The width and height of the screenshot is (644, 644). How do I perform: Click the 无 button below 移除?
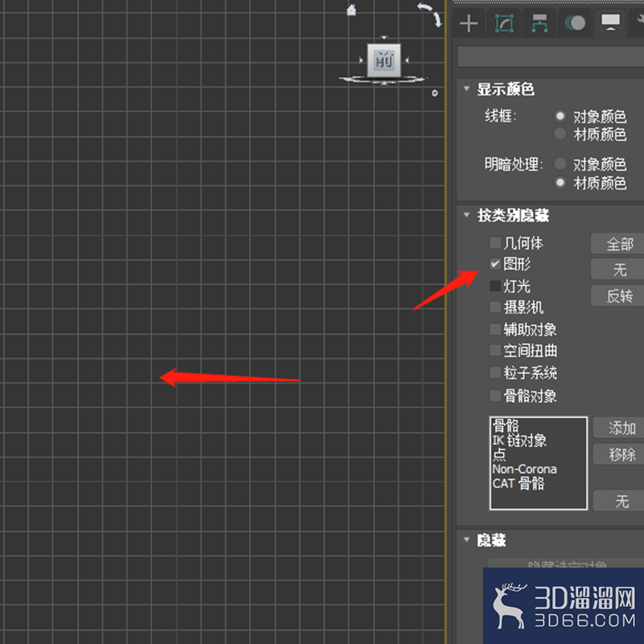pos(619,502)
